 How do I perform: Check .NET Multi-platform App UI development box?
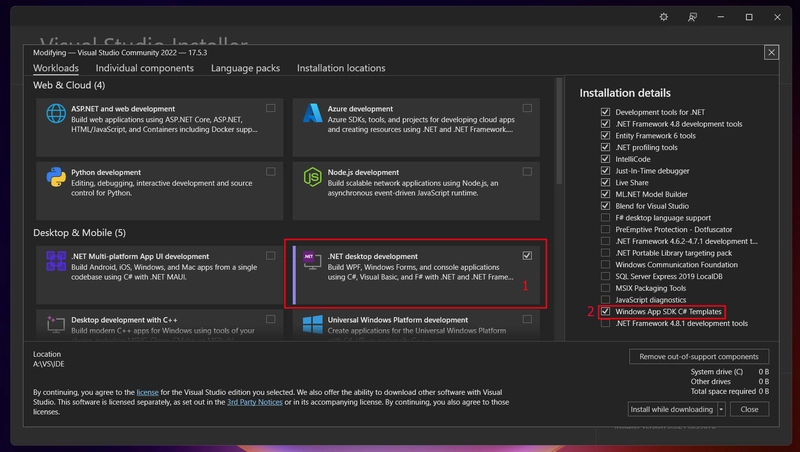point(270,256)
